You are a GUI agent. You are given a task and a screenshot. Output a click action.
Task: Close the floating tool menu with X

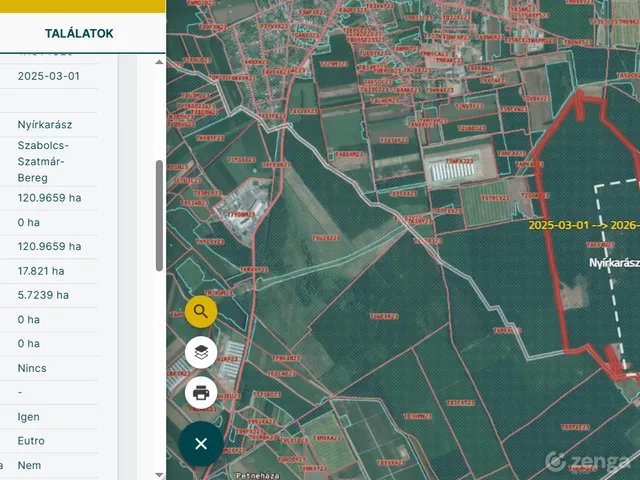tap(201, 443)
